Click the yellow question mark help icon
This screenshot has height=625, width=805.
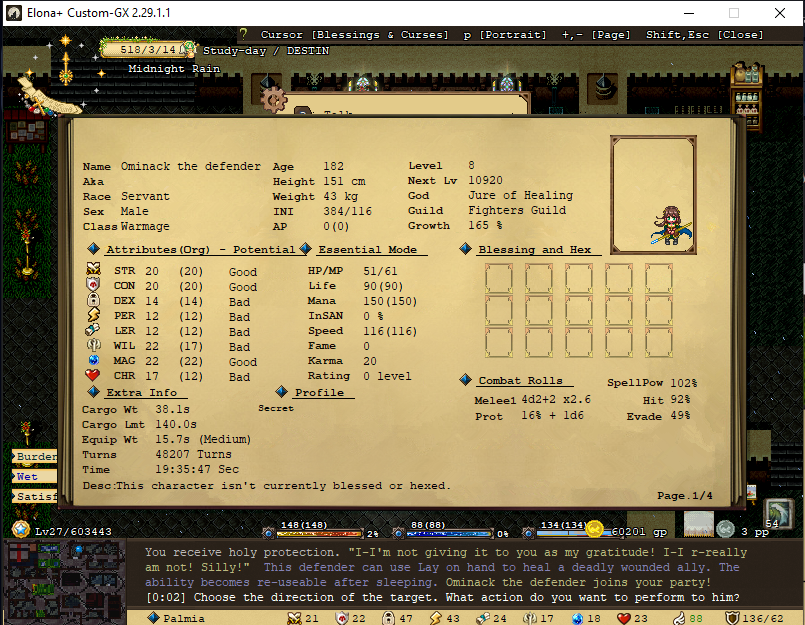pyautogui.click(x=243, y=34)
